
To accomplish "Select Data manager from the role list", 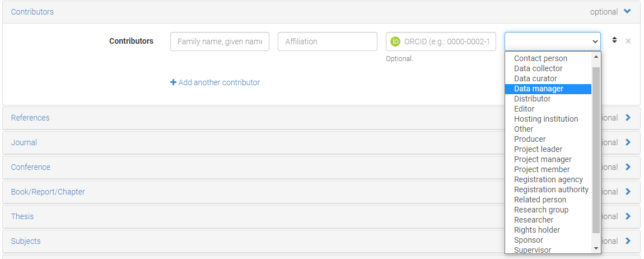I will 539,89.
